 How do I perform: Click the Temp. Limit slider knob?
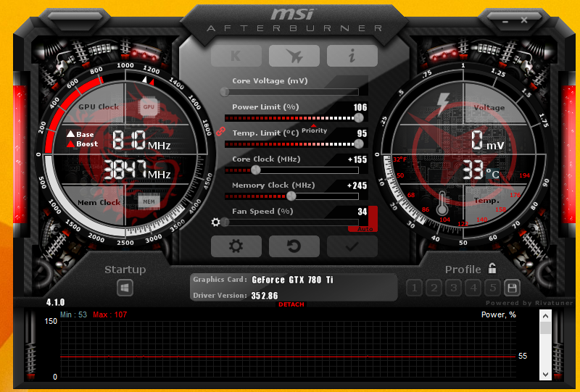point(358,144)
